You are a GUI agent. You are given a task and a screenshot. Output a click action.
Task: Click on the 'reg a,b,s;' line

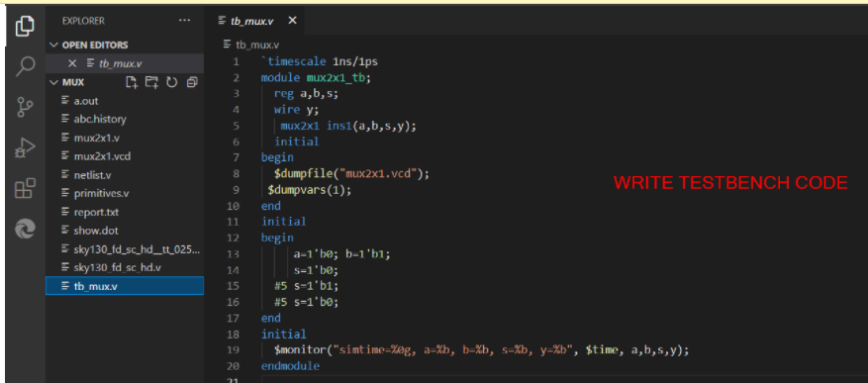(306, 94)
